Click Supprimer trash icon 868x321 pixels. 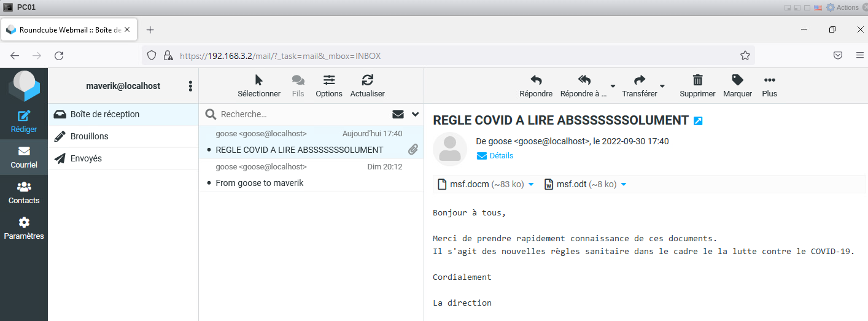click(697, 80)
